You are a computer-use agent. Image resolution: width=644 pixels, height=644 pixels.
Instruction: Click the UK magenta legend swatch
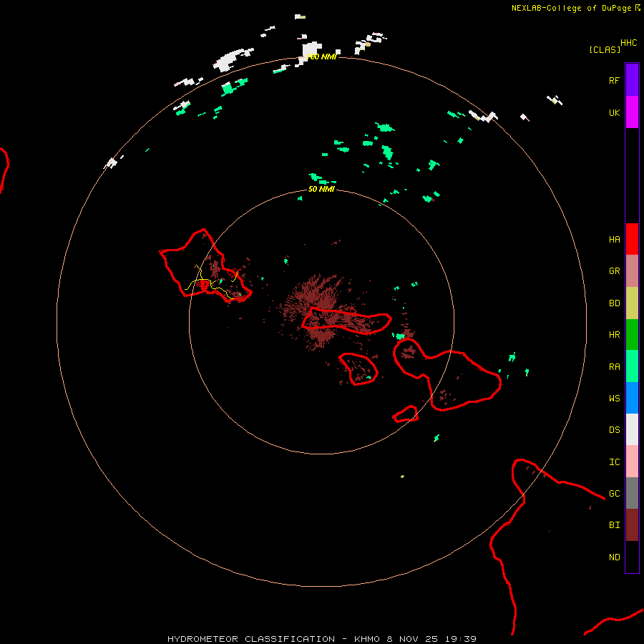[632, 112]
